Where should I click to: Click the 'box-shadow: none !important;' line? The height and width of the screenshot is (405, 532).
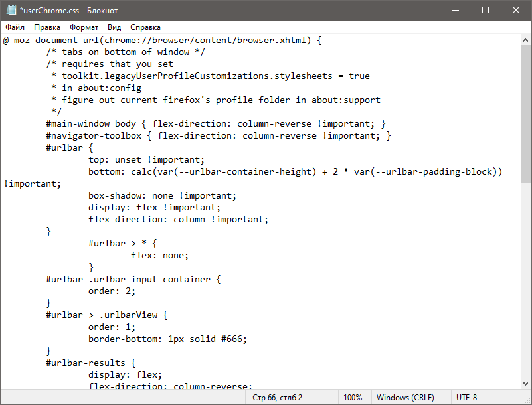coord(162,195)
